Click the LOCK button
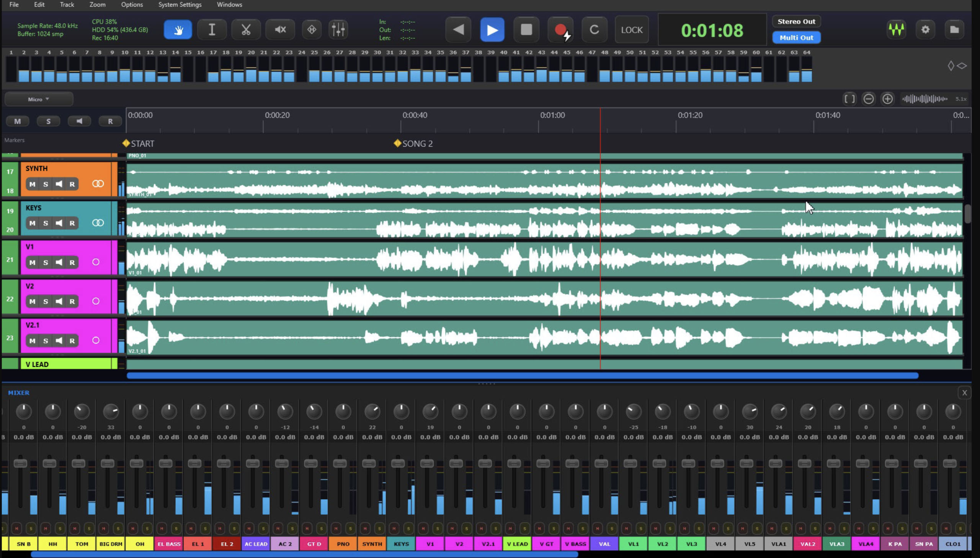Screen dimensions: 980x558 pos(632,29)
